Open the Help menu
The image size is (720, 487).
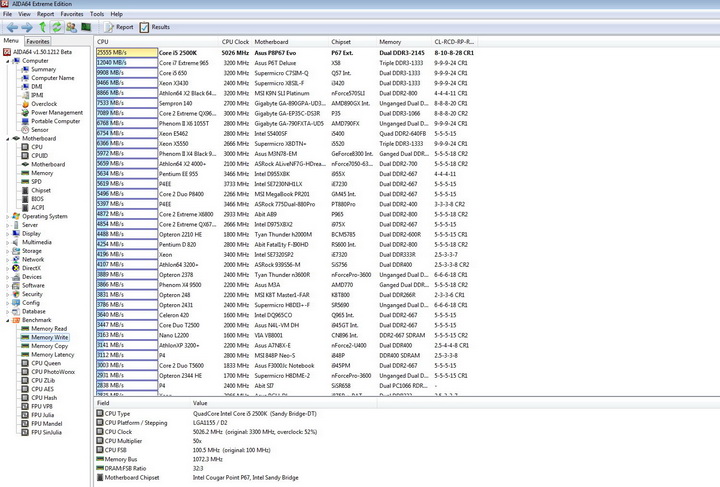pos(117,14)
